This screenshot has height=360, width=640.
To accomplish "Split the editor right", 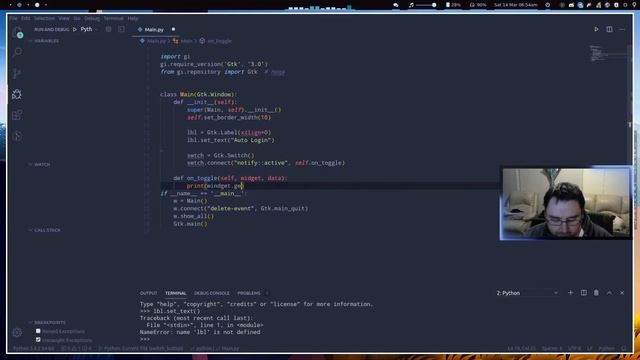I will [x=609, y=29].
